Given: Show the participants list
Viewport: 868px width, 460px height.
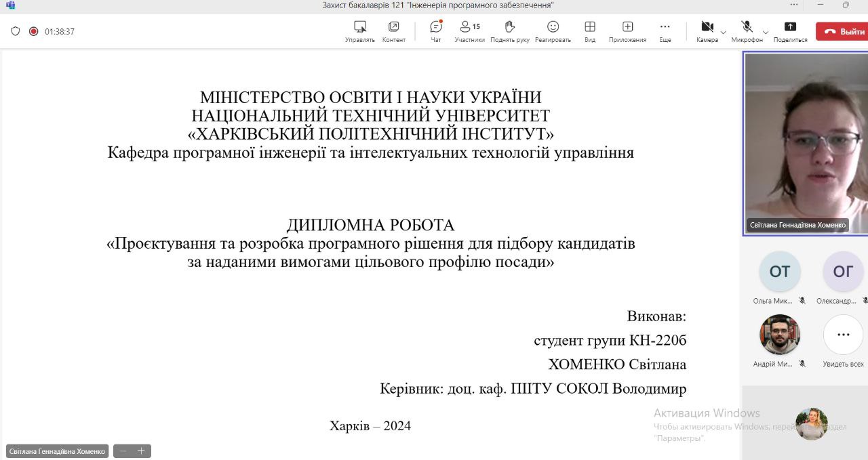Looking at the screenshot, I should [x=469, y=30].
